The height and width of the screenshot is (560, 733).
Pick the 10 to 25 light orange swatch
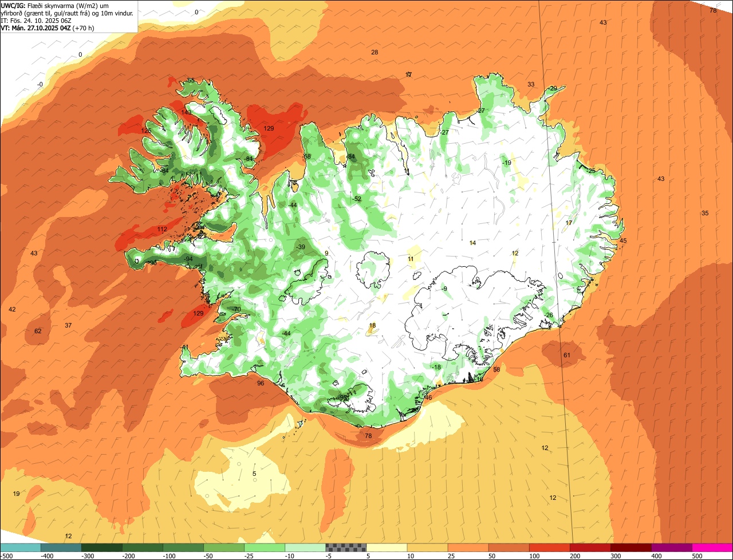coord(427,547)
